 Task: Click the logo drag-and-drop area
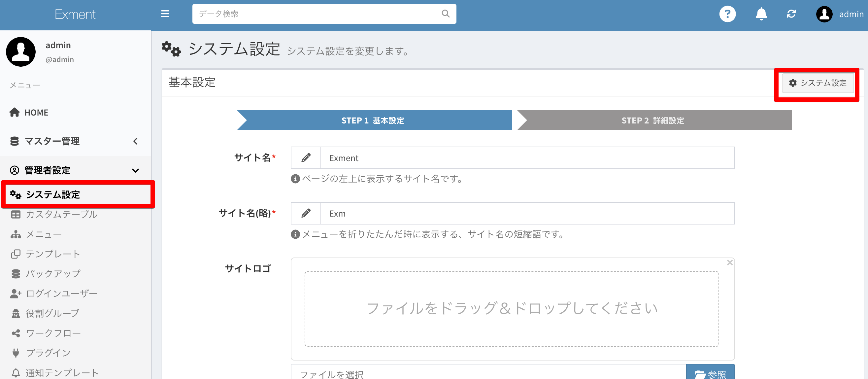pyautogui.click(x=511, y=309)
